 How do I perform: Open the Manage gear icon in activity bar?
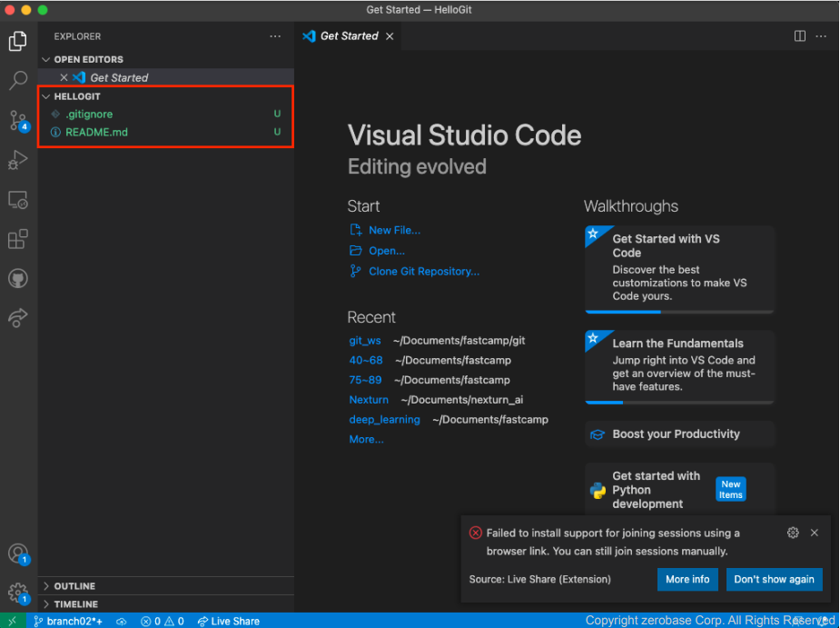point(19,593)
